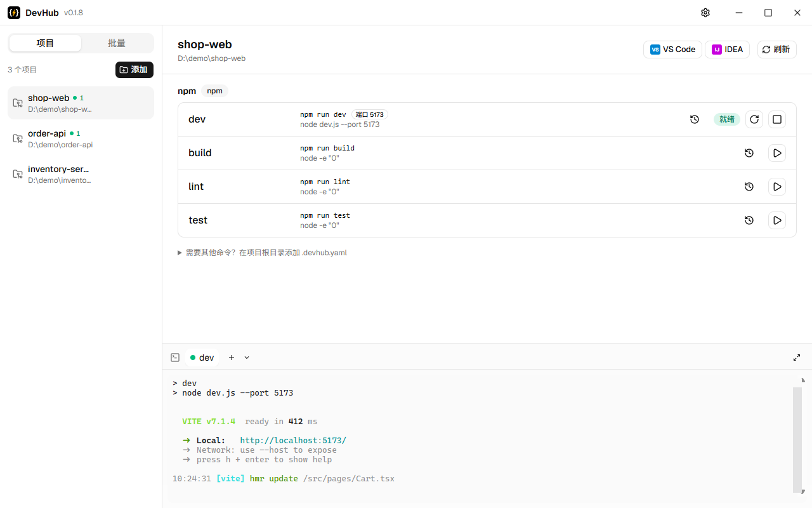Select the dev terminal tab

click(202, 358)
